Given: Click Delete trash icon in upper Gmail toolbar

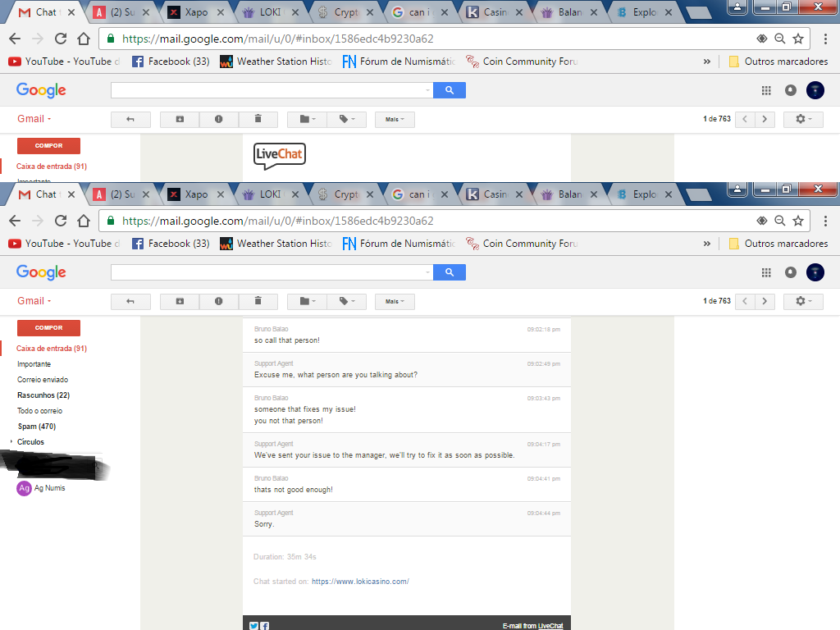Looking at the screenshot, I should (x=258, y=120).
